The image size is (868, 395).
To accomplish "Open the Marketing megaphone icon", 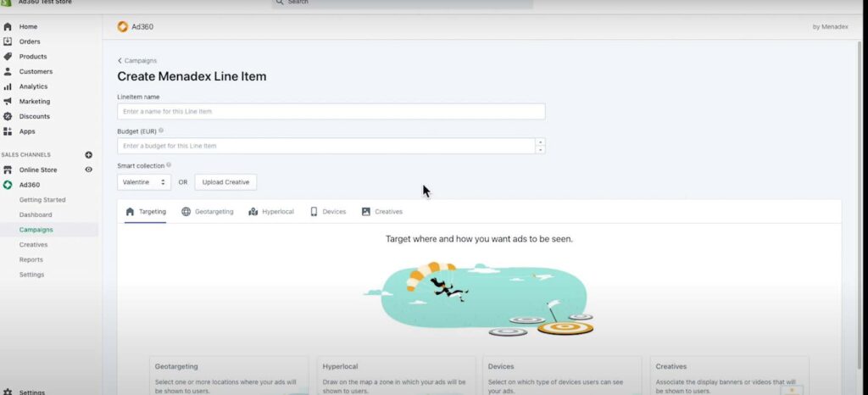I will pyautogui.click(x=7, y=101).
